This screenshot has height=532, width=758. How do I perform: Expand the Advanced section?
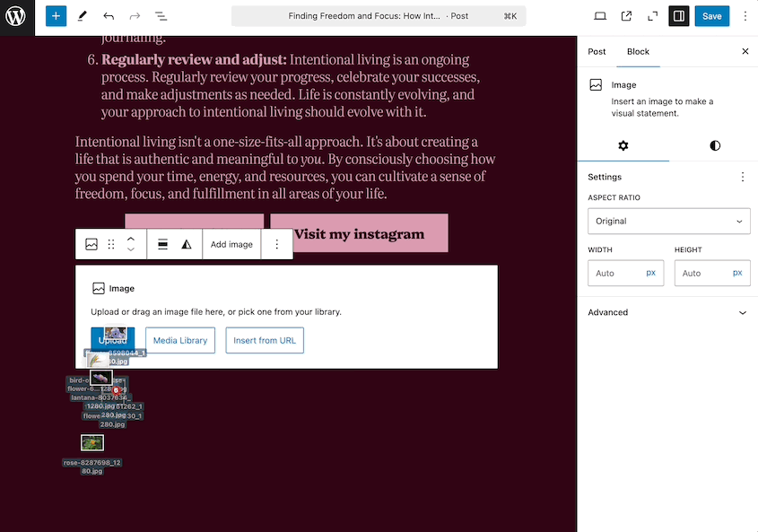pyautogui.click(x=667, y=312)
